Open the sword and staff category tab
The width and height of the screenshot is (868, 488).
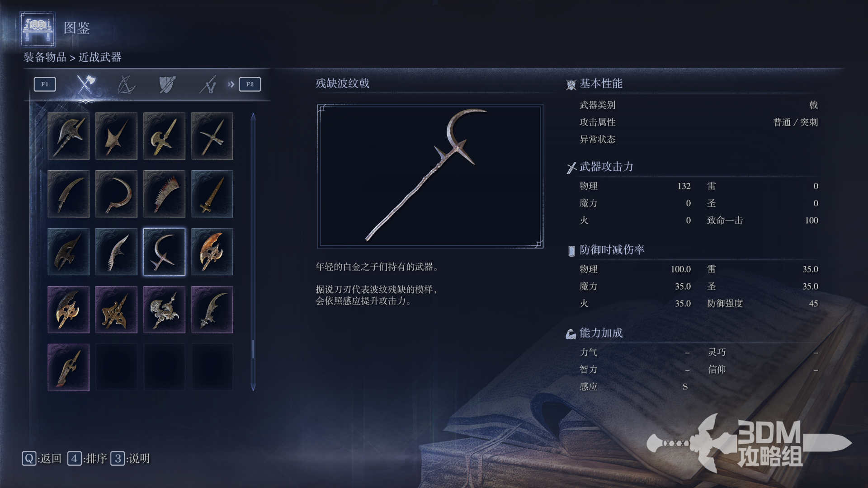208,84
